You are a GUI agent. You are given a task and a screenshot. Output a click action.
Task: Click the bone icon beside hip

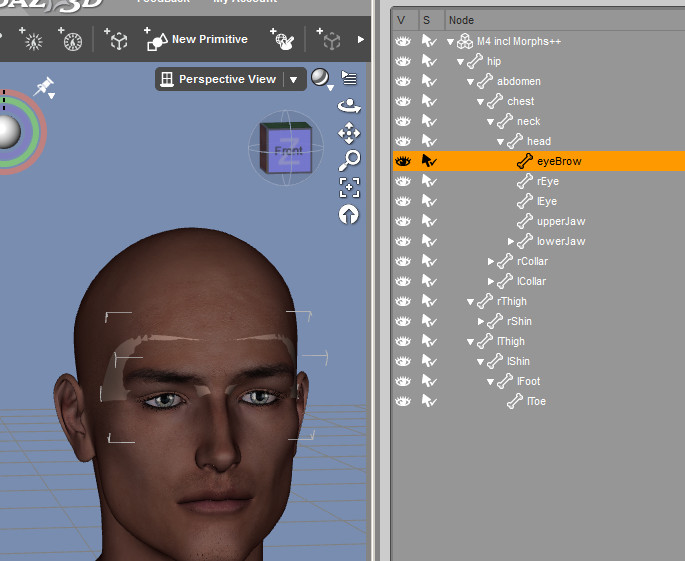tap(475, 61)
